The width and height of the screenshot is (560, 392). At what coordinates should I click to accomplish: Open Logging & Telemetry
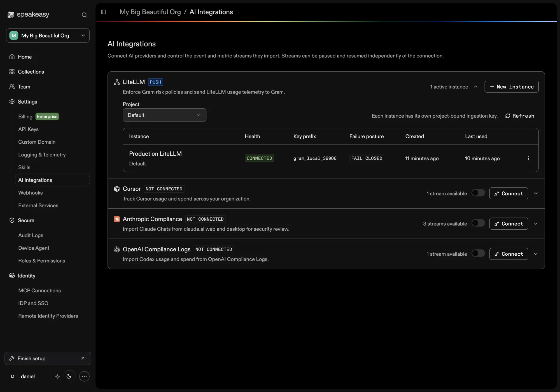(42, 155)
